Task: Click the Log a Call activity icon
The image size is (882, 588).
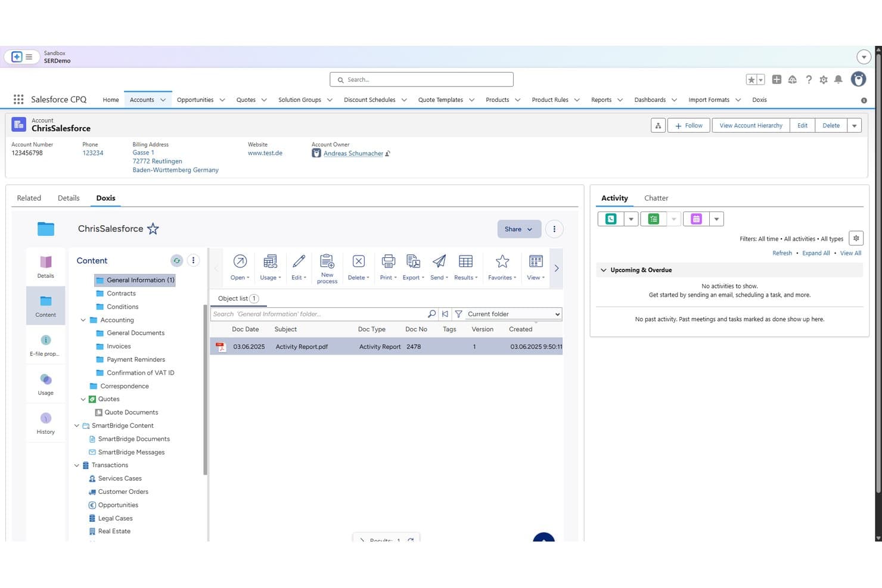Action: click(x=611, y=219)
